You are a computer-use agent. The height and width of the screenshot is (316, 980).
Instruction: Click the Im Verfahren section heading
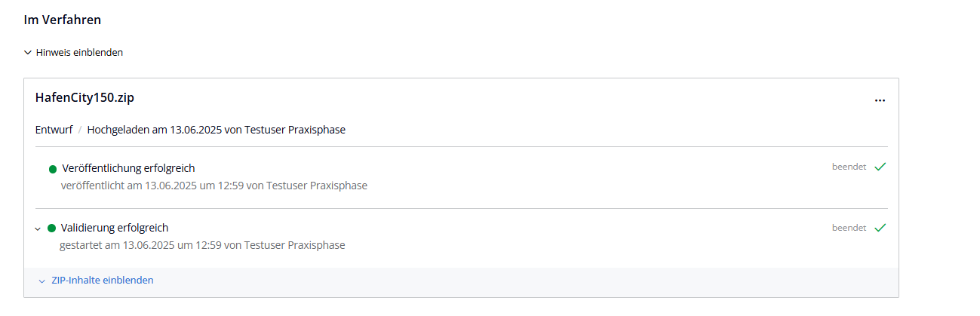(x=63, y=20)
